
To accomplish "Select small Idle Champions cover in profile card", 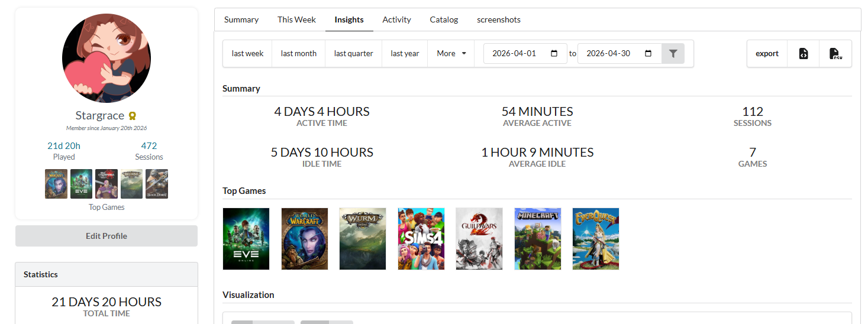I will click(x=107, y=184).
